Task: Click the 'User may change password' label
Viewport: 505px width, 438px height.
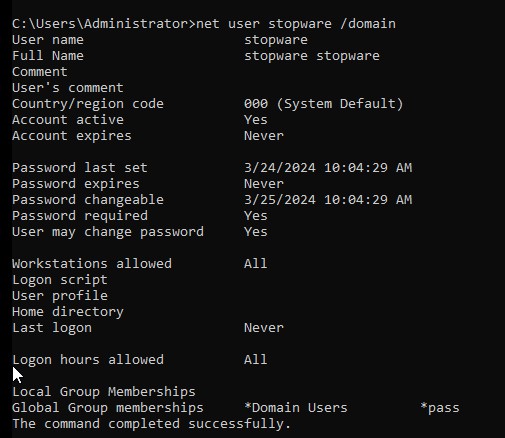Action: point(108,232)
